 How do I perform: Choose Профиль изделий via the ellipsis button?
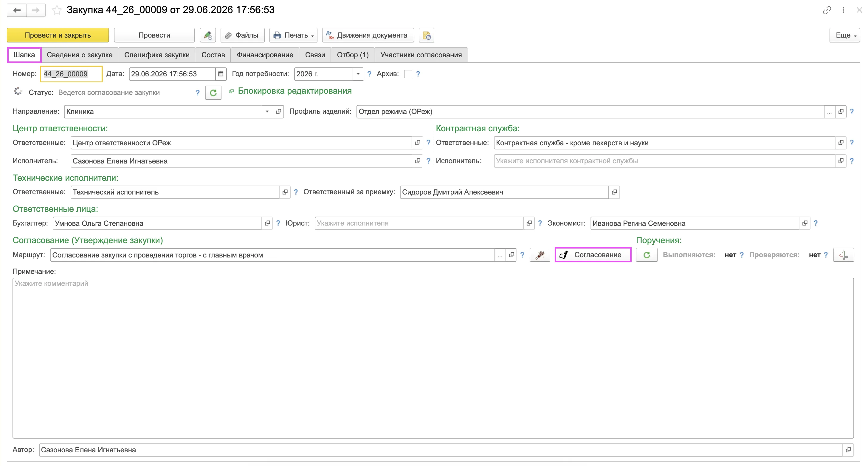[829, 111]
